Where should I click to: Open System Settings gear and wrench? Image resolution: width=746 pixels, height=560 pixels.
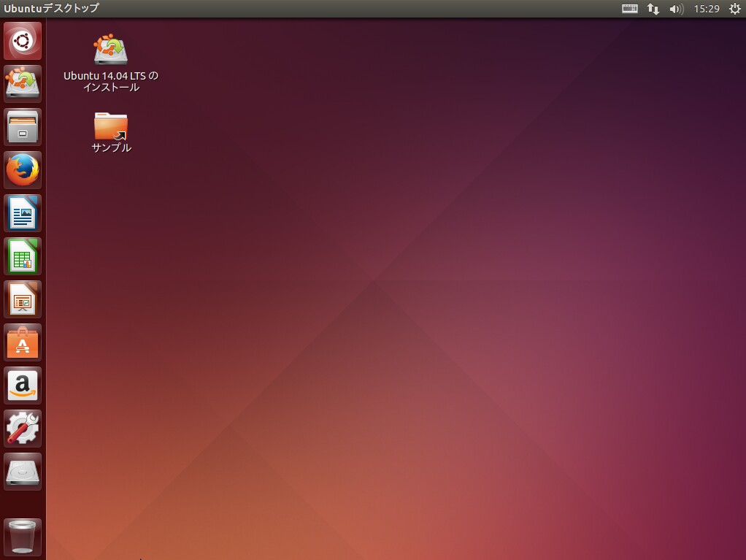tap(23, 429)
